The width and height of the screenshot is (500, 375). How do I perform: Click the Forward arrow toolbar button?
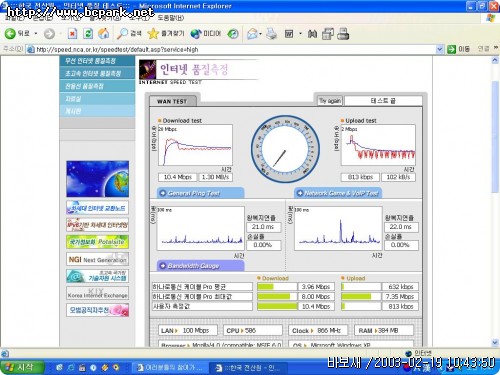pyautogui.click(x=49, y=34)
